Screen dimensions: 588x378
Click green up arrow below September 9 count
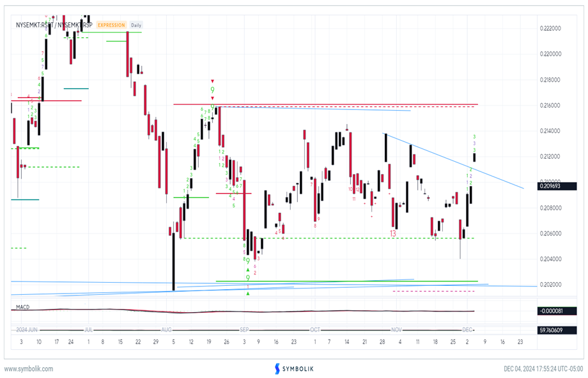pyautogui.click(x=248, y=293)
